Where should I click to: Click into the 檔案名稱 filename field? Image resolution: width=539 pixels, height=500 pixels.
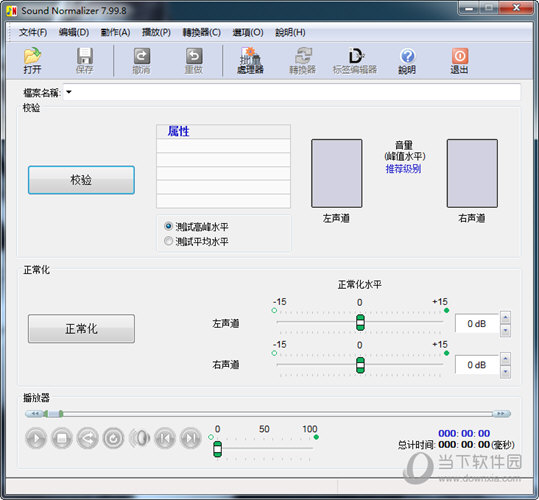292,92
